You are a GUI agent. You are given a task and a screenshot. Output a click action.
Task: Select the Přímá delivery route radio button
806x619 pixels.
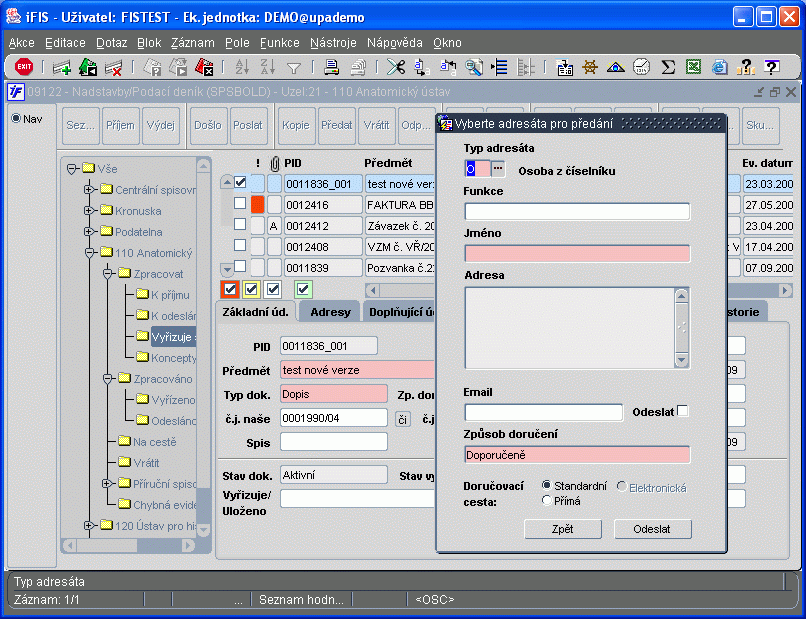546,501
